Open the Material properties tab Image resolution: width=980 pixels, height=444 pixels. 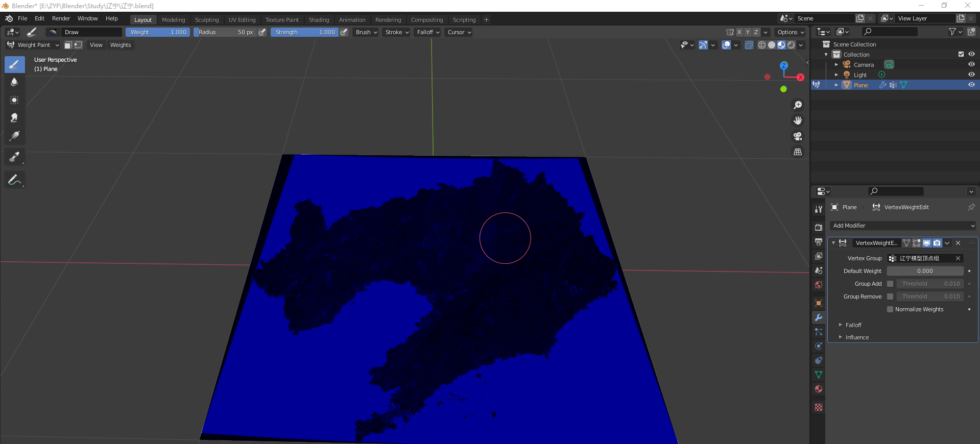819,388
